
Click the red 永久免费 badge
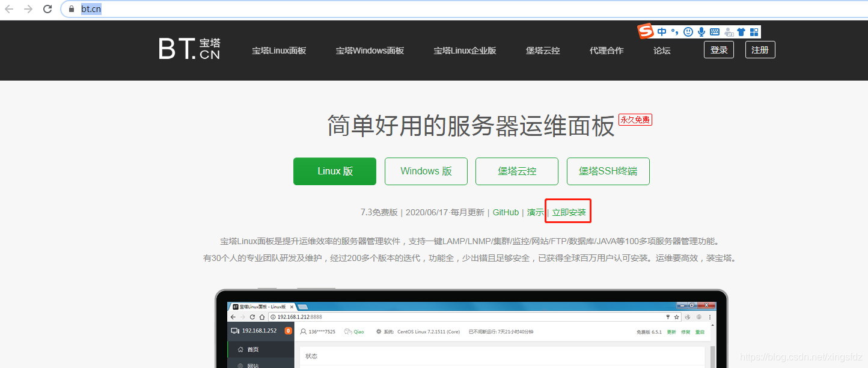[635, 120]
